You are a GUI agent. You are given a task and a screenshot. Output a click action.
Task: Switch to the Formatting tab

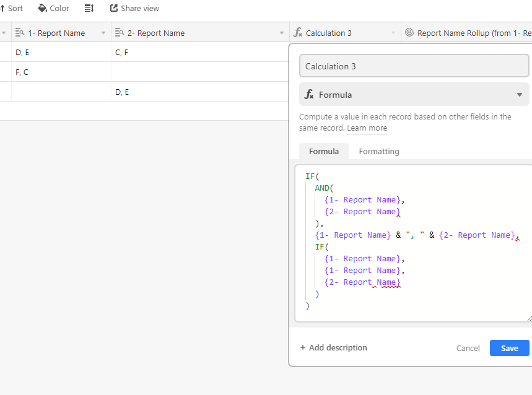click(x=379, y=151)
